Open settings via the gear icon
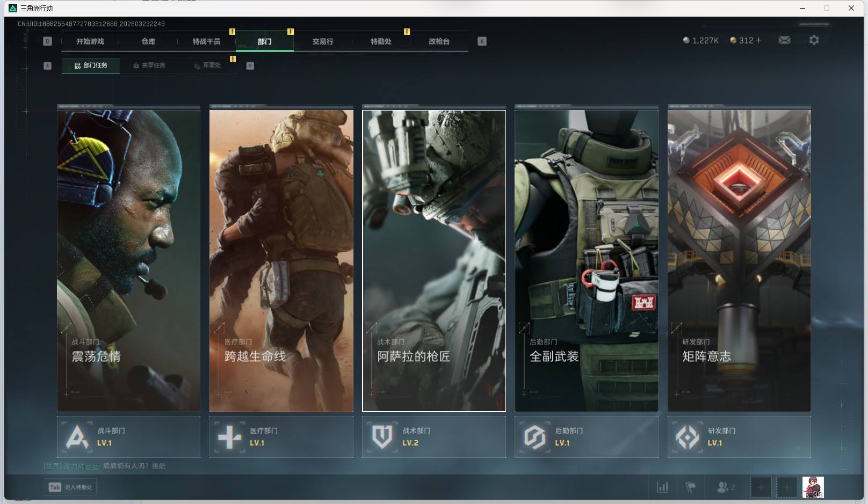868x504 pixels. (x=814, y=40)
